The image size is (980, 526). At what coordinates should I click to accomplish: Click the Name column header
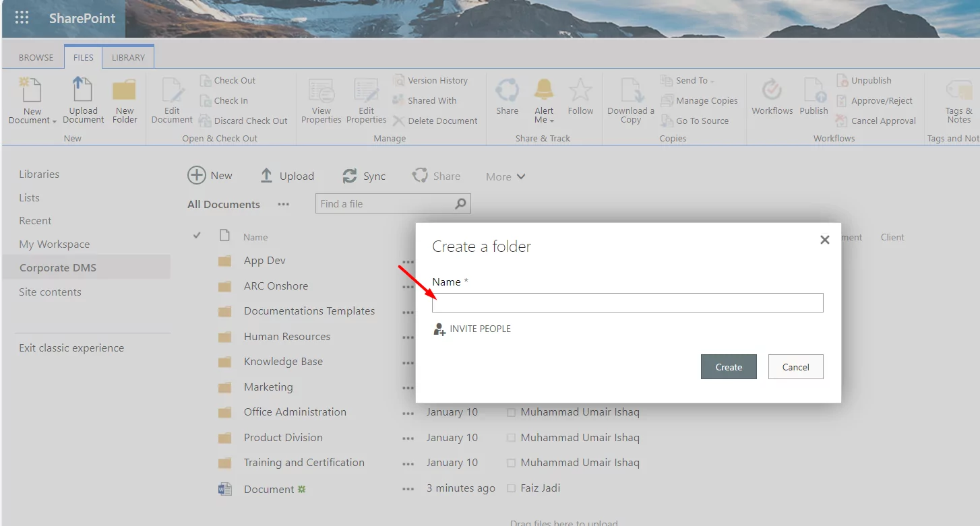click(255, 237)
